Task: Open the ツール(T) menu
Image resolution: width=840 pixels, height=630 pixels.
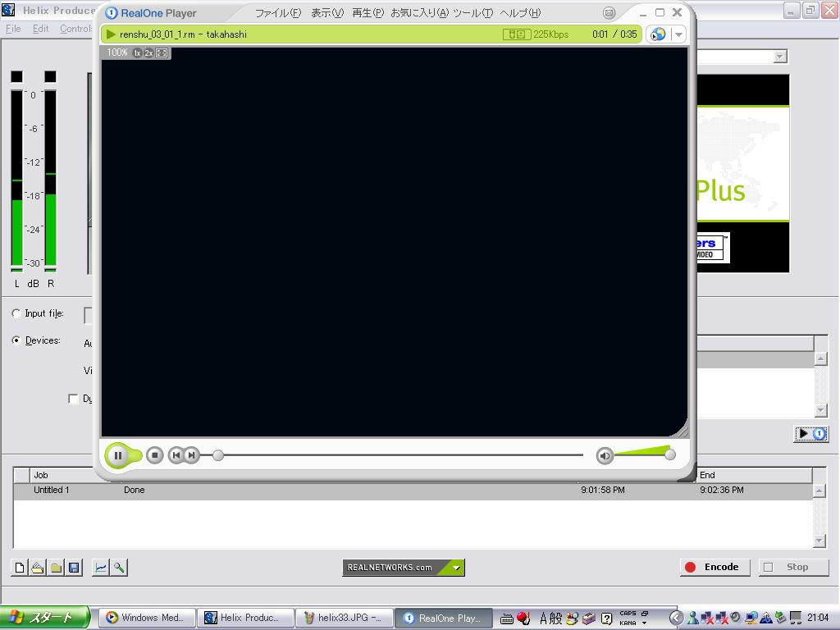Action: 473,13
